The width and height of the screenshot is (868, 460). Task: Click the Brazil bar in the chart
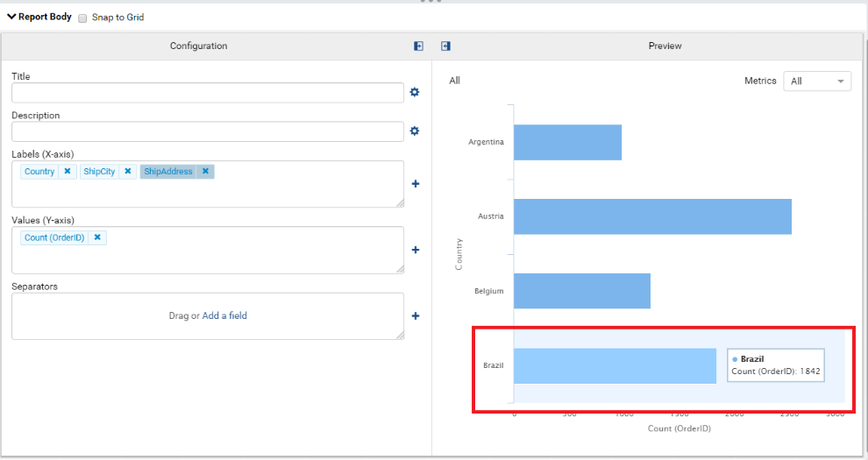[x=615, y=366]
